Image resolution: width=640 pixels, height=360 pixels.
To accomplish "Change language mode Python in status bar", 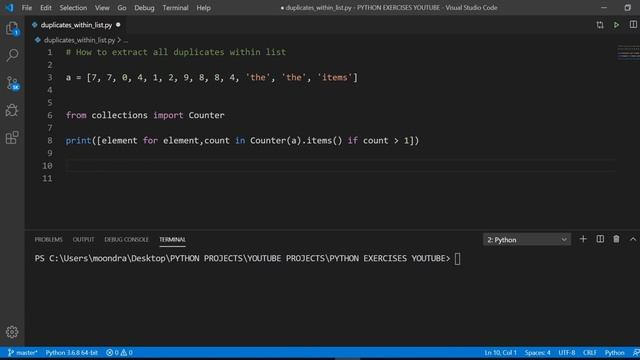I will [614, 353].
